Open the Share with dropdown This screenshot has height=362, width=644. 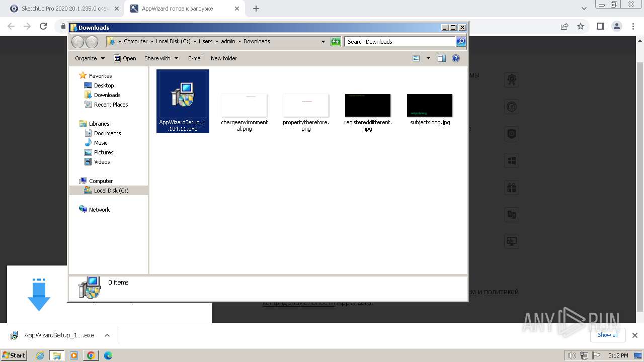point(161,58)
